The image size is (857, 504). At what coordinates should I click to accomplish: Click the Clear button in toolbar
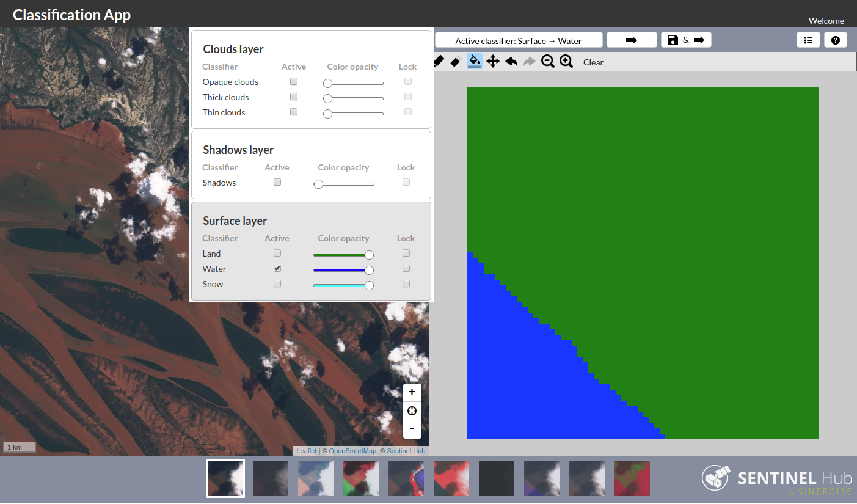coord(593,62)
